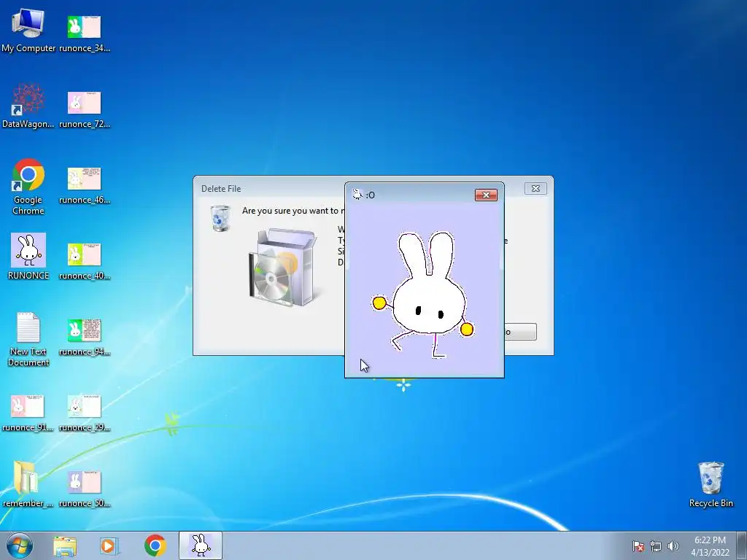Open Windows Explorer from the taskbar
The image size is (747, 560).
click(65, 545)
